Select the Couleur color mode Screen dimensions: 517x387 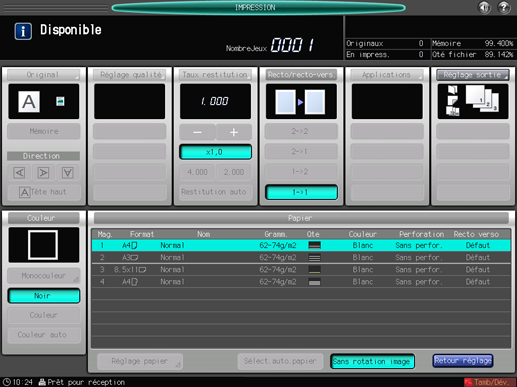44,315
